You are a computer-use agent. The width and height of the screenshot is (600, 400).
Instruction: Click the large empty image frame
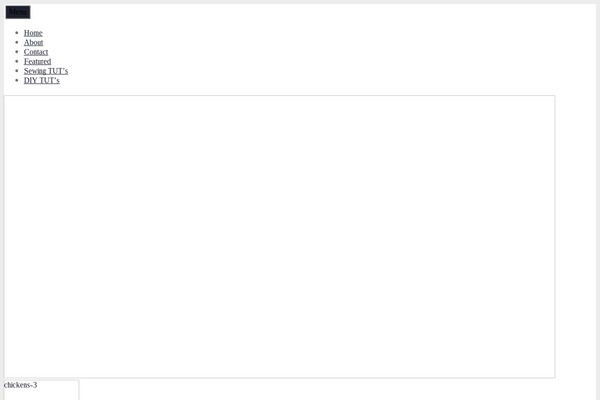pyautogui.click(x=279, y=237)
